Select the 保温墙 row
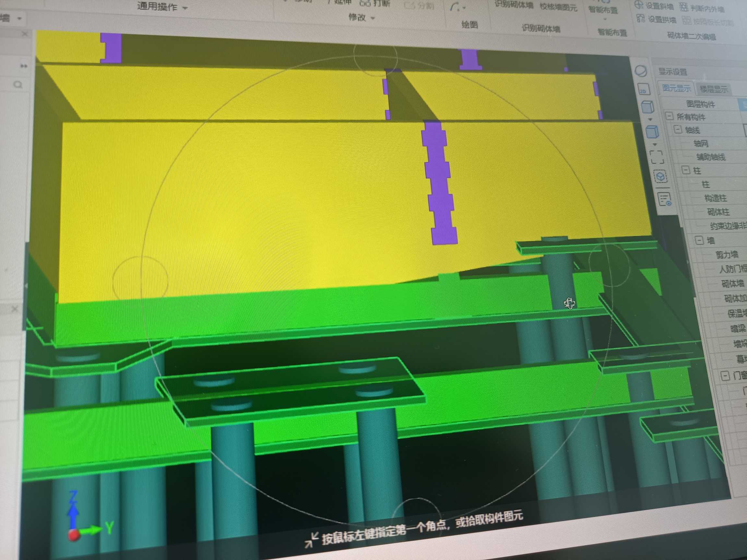Image resolution: width=747 pixels, height=560 pixels. tap(737, 314)
